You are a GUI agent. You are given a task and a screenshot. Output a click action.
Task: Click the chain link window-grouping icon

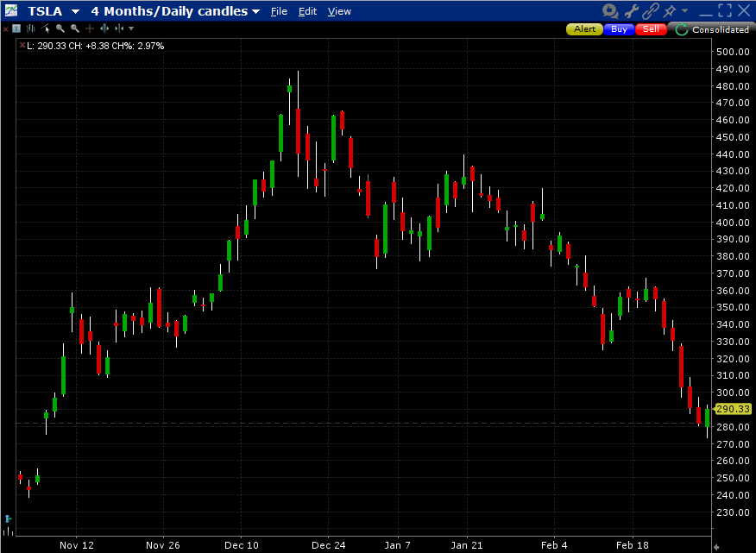(651, 10)
